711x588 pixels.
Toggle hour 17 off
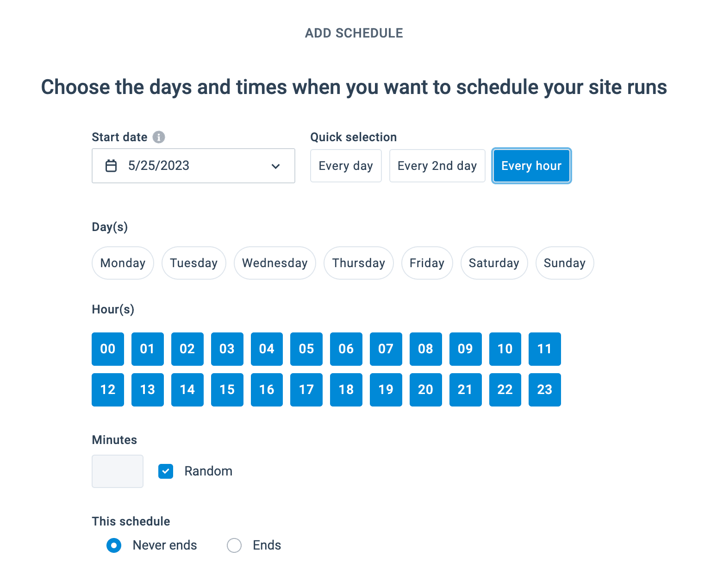tap(306, 390)
